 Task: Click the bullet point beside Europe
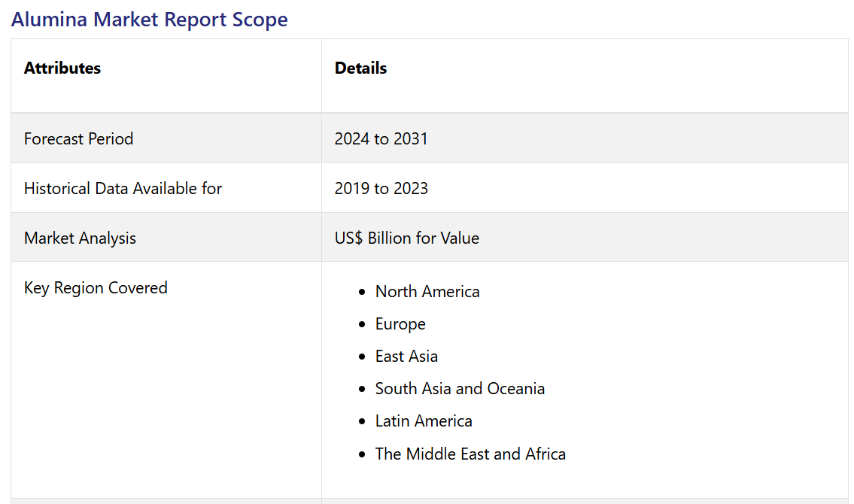[x=363, y=324]
